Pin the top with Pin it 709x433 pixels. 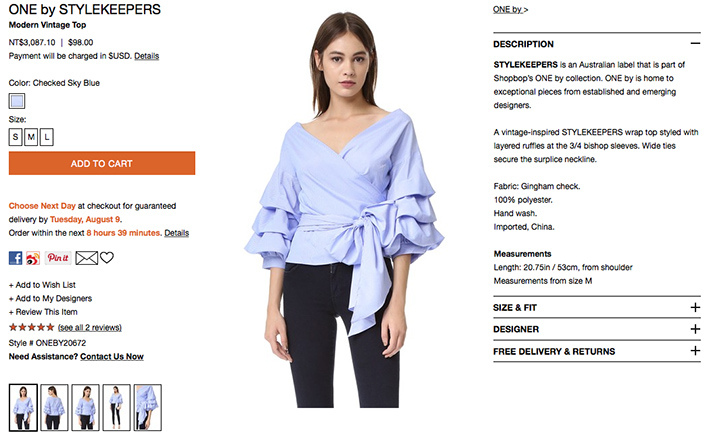point(58,258)
